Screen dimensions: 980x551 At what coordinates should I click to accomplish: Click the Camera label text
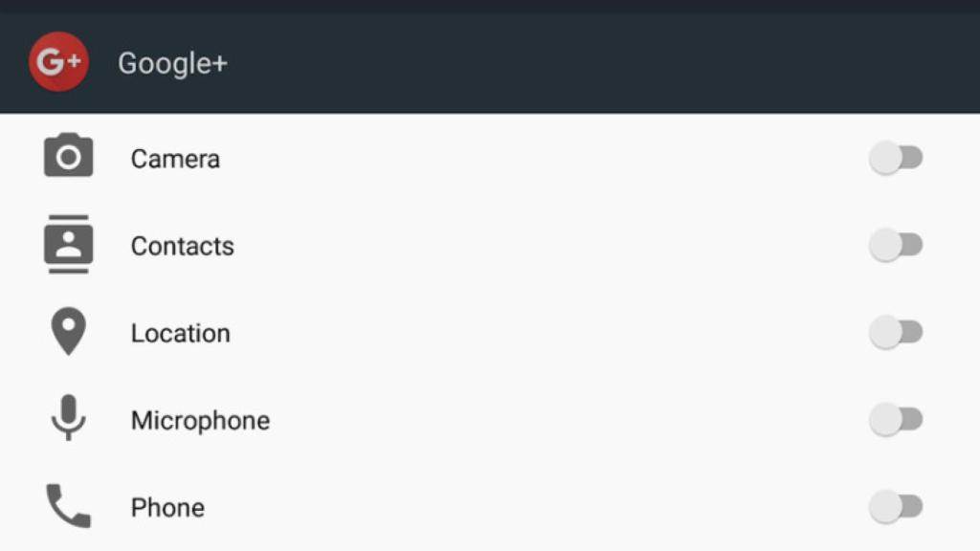(175, 159)
